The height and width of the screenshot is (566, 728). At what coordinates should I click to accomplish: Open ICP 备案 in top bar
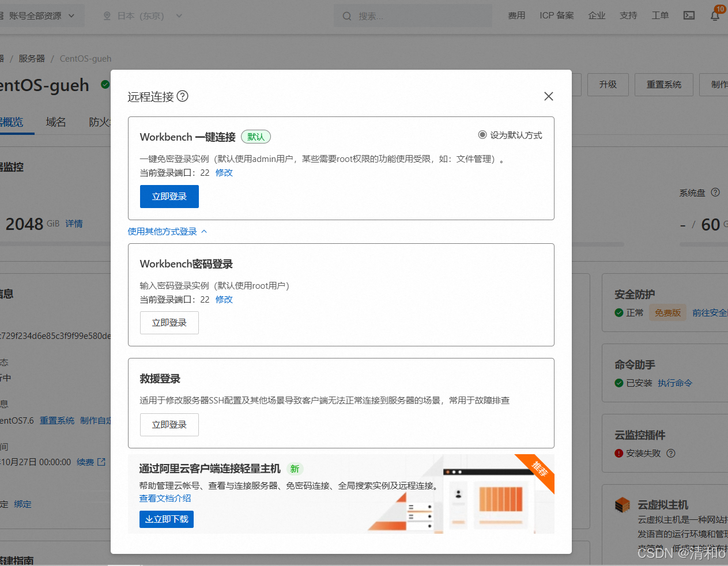point(557,16)
